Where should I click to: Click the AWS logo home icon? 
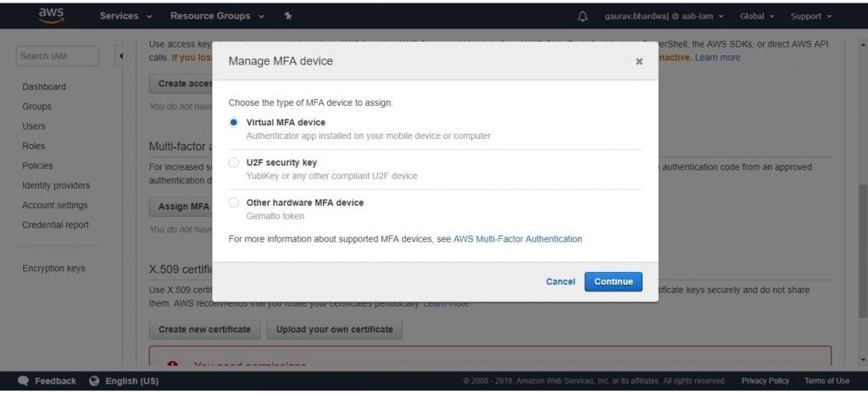click(52, 15)
